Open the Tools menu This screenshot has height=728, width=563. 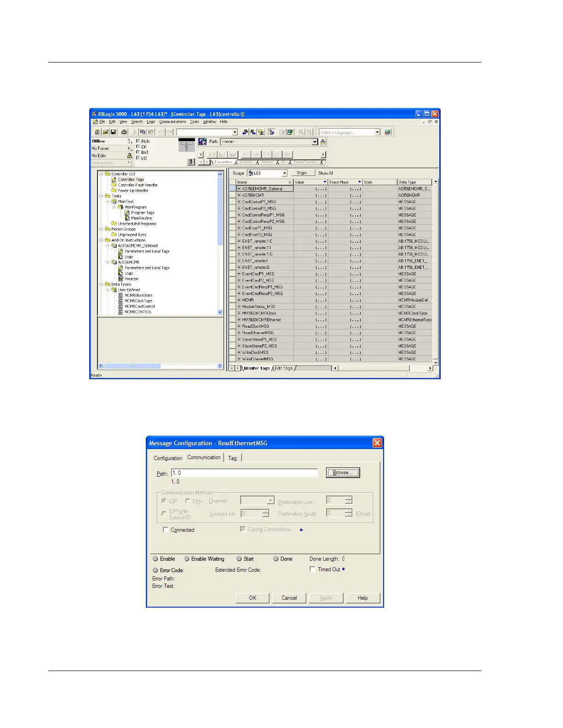[195, 122]
